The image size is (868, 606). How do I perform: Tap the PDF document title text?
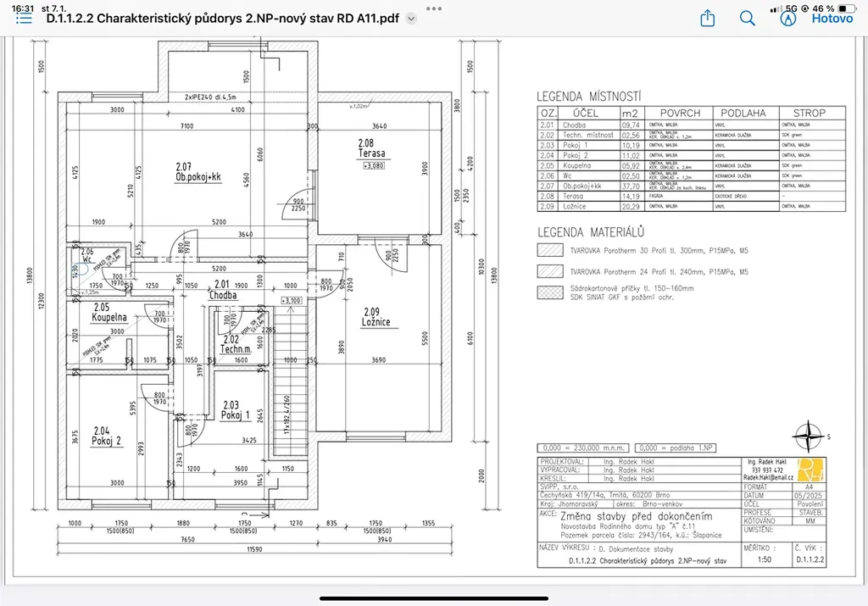[x=222, y=18]
